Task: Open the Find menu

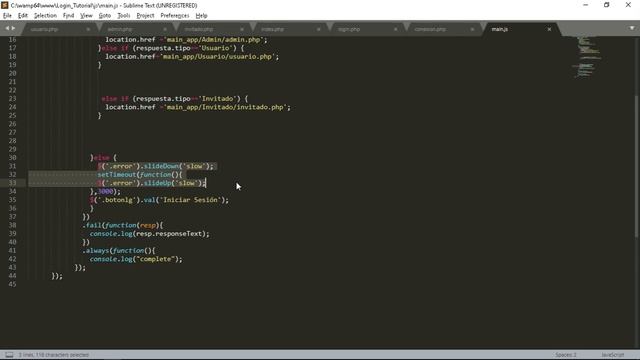Action: tap(68, 16)
